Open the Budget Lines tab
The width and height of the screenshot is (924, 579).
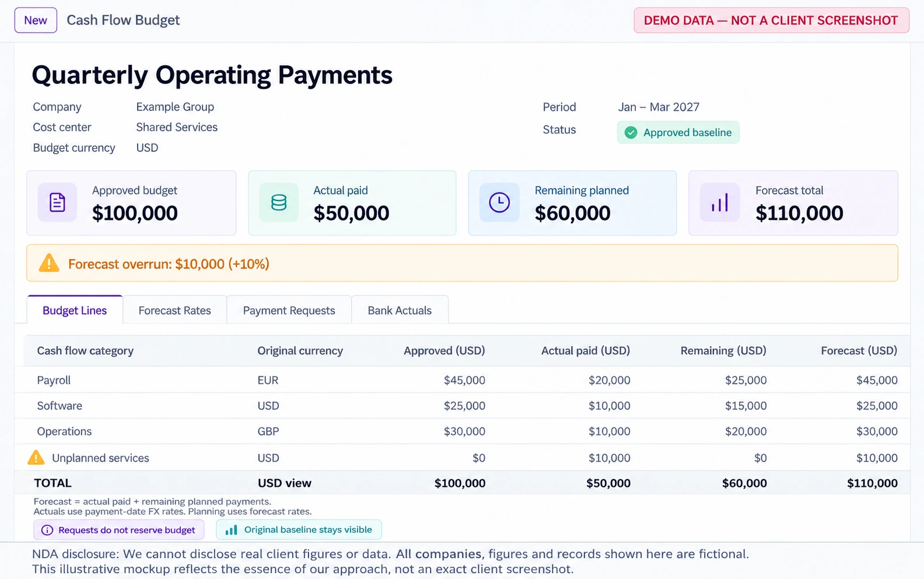(75, 310)
